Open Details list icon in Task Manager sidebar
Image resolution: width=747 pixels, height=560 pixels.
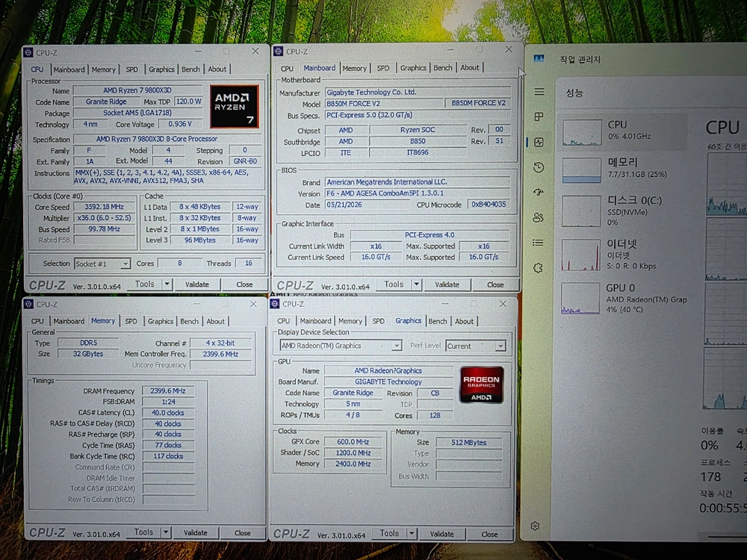pos(539,243)
